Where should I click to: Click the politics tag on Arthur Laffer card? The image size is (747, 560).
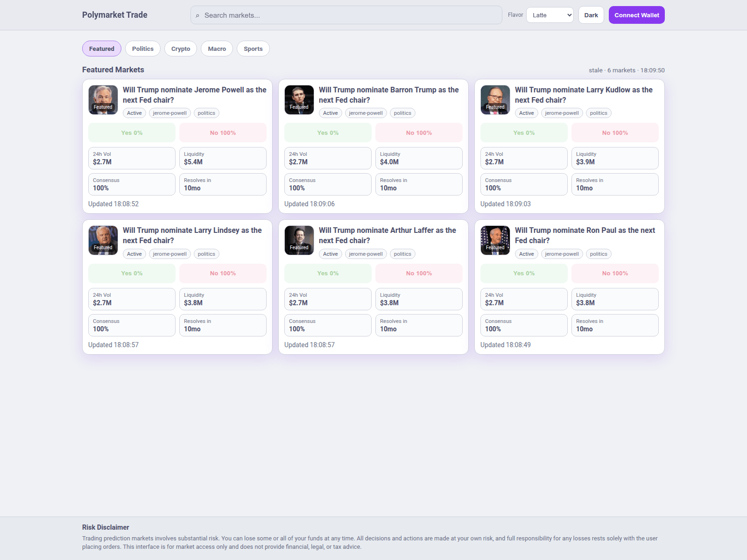[402, 254]
